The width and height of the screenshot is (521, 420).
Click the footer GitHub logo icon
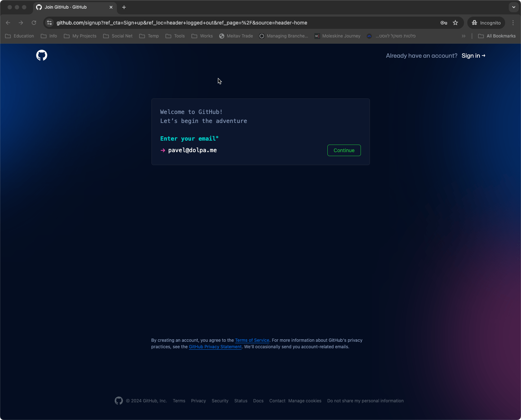119,401
